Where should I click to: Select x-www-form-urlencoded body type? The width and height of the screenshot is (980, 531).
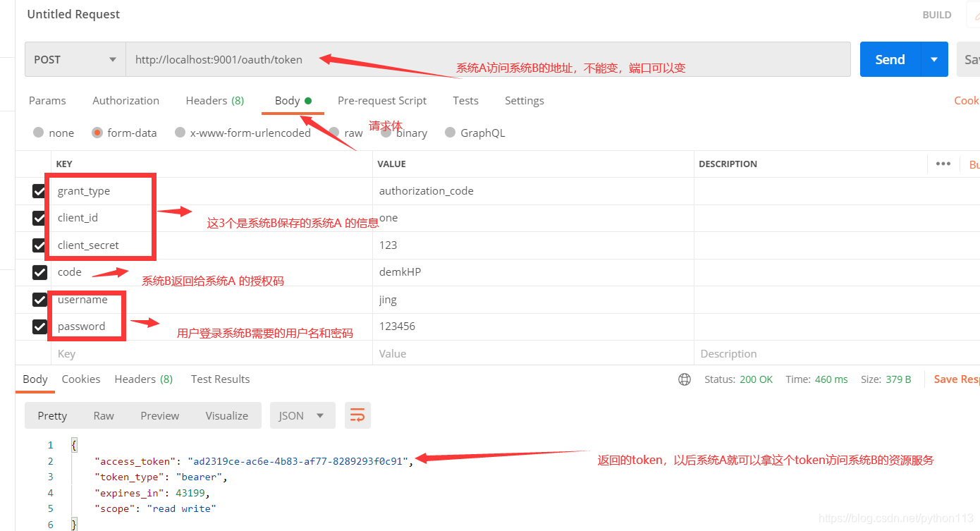(180, 133)
